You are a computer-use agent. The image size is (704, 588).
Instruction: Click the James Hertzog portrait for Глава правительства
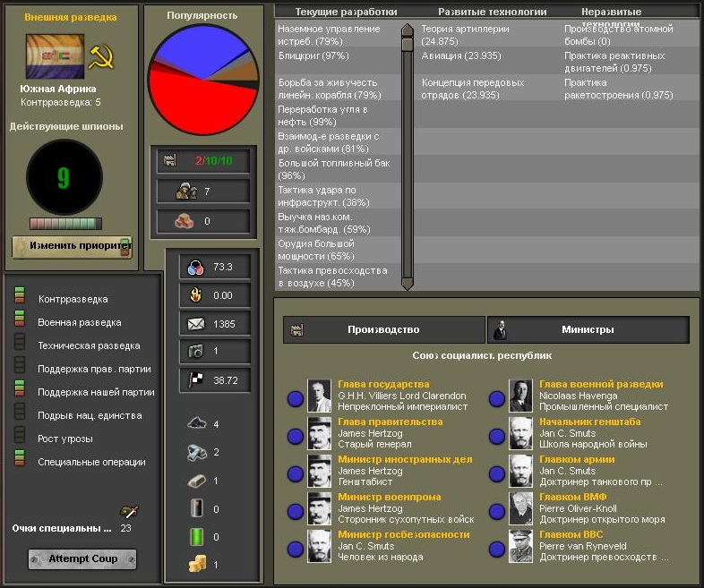(x=319, y=433)
